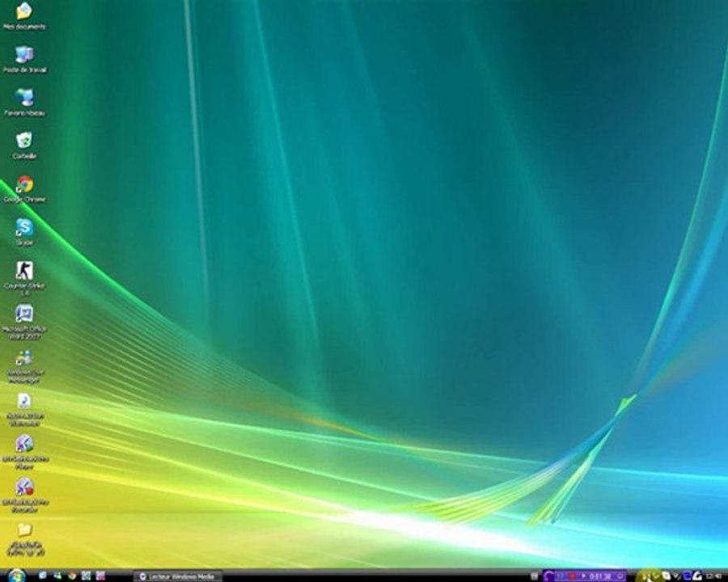
Task: Click the play arrow in the recorder toolbar
Action: [x=583, y=576]
